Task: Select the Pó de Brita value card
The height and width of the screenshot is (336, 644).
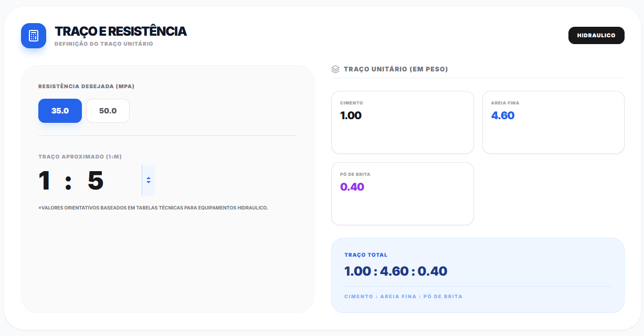Action: pyautogui.click(x=402, y=193)
